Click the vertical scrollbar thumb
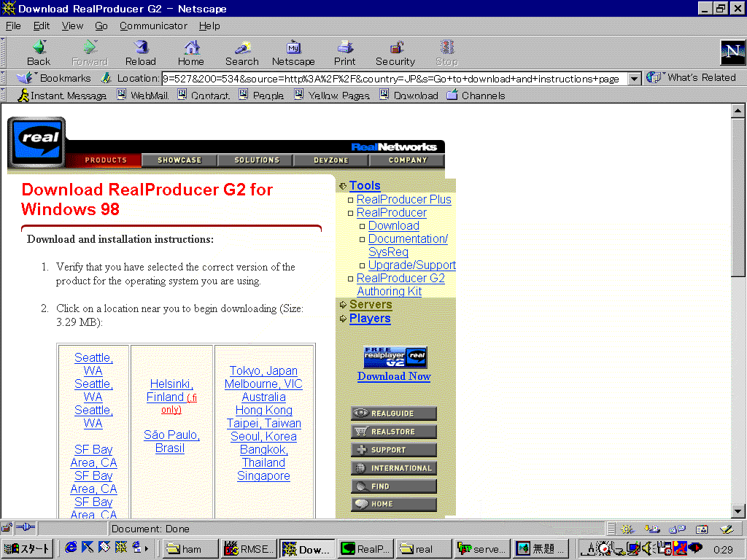This screenshot has height=560, width=747. (738, 197)
